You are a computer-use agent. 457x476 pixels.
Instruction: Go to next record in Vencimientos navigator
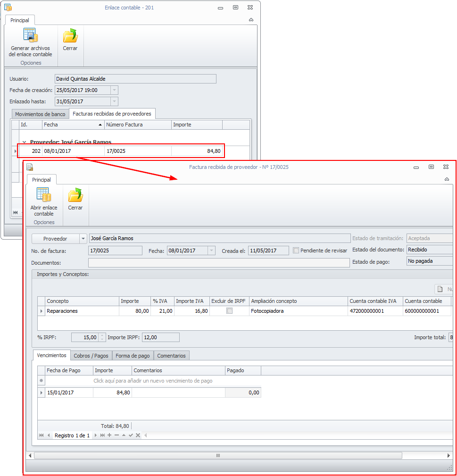96,435
